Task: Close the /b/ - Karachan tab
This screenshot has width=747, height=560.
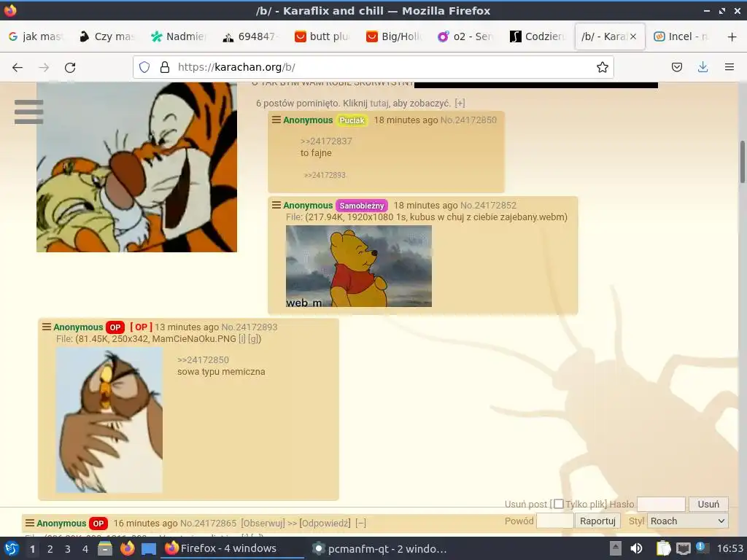Action: click(x=633, y=36)
